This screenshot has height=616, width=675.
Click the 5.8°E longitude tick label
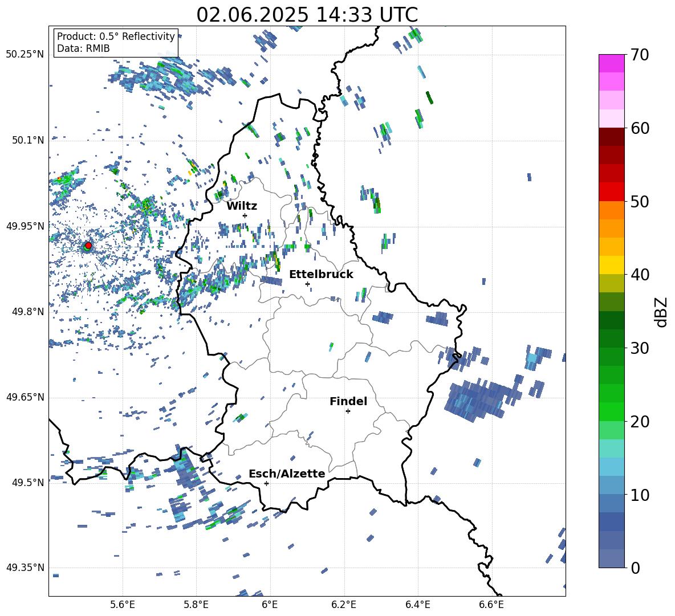[196, 605]
